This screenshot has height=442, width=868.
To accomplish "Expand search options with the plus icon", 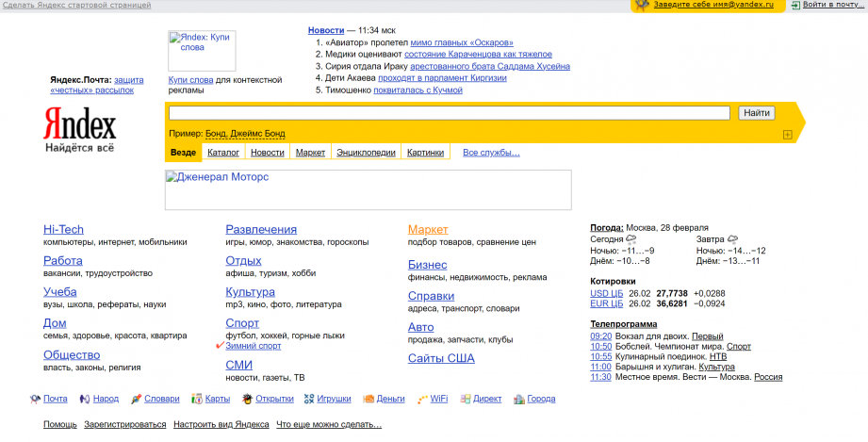I will (x=787, y=135).
